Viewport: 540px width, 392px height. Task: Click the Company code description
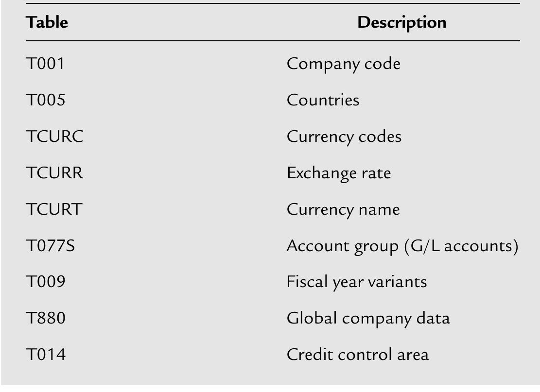(344, 64)
